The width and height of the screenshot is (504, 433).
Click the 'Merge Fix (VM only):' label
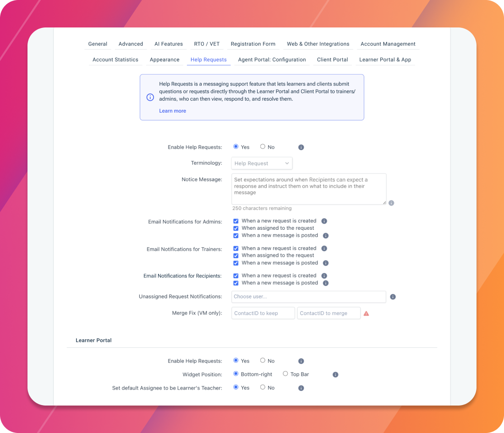tap(197, 313)
